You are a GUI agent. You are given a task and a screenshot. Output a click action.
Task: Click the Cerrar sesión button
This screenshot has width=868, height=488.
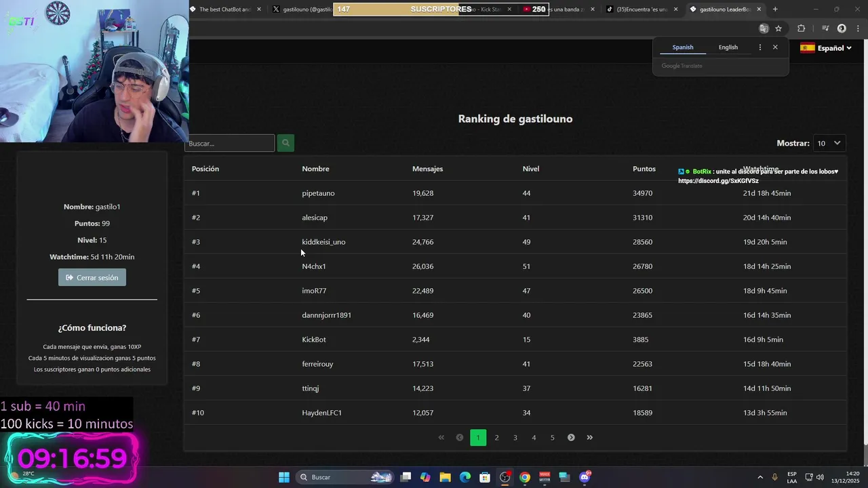tap(92, 277)
